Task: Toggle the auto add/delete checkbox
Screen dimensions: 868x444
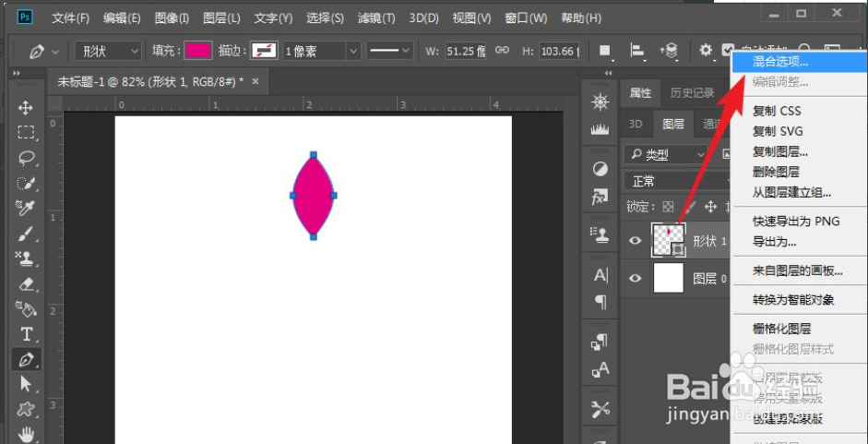Action: point(729,49)
